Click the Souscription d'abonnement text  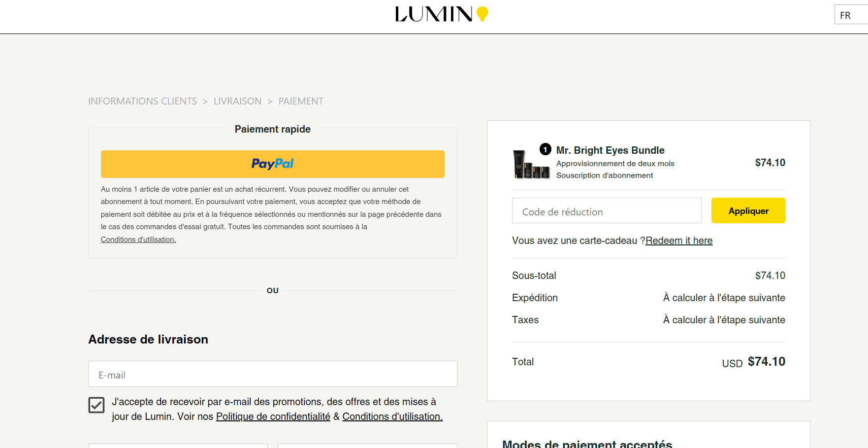(x=605, y=175)
